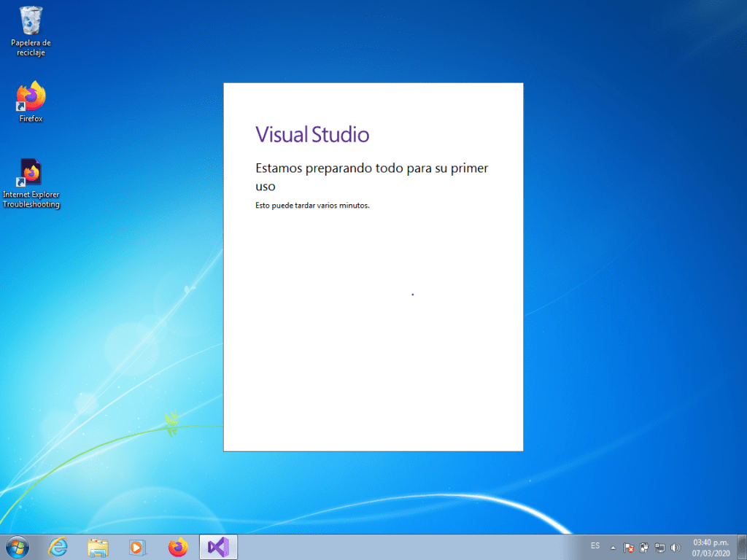Click the clock showing 03:40 p.m.
747x560 pixels.
pos(710,547)
